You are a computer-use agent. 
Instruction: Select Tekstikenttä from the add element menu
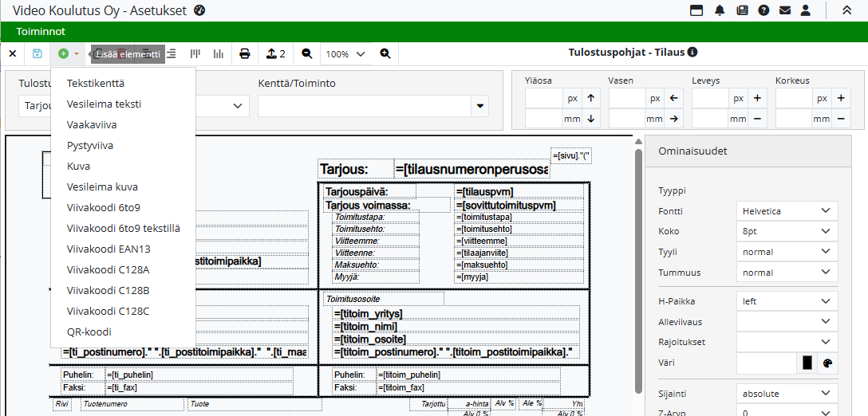(96, 84)
